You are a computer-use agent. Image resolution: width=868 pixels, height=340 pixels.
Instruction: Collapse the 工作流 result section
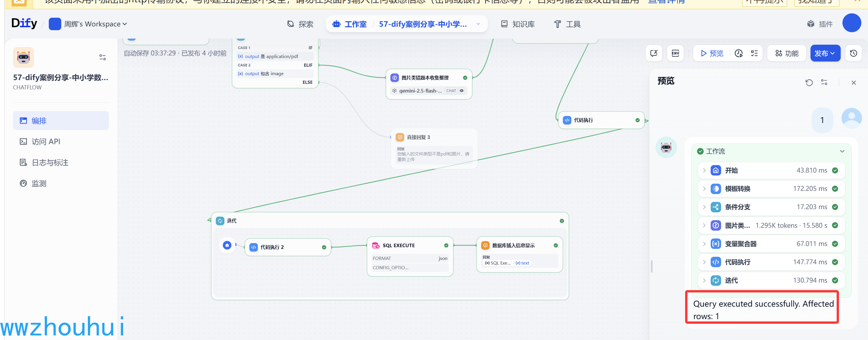(842, 151)
